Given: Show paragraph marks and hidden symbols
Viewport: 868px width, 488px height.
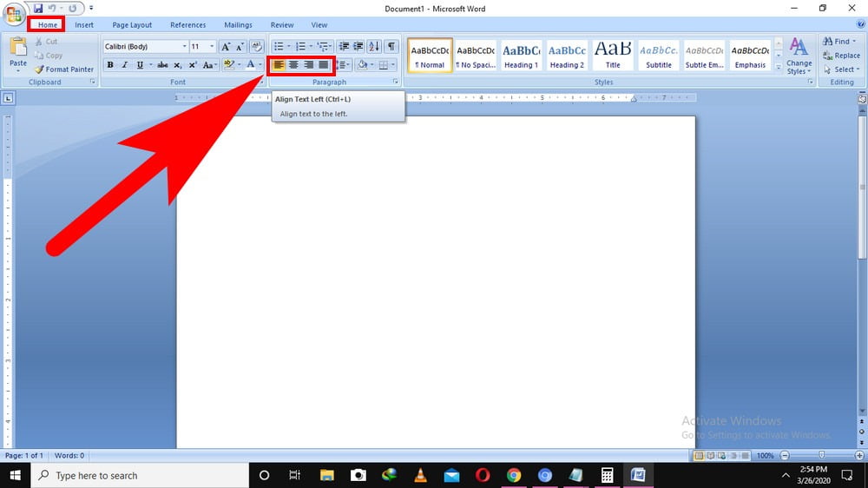Looking at the screenshot, I should pyautogui.click(x=391, y=47).
